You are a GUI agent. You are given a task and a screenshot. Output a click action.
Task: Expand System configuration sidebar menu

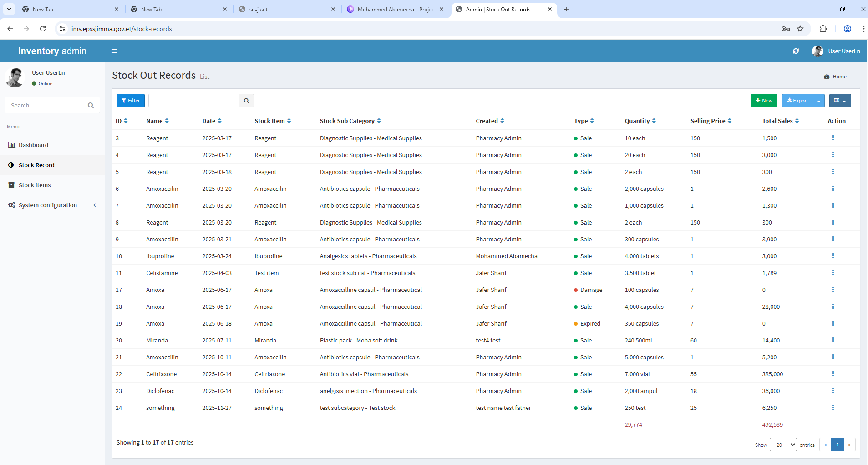52,205
